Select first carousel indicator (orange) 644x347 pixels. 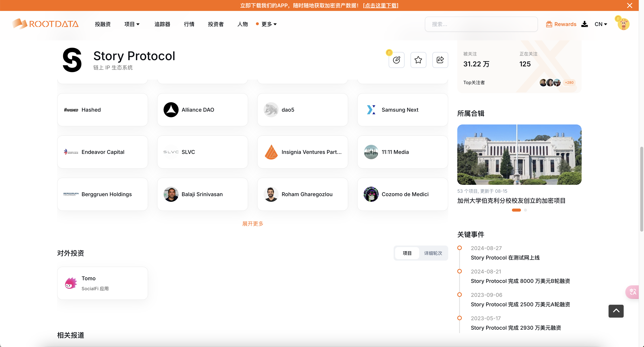(516, 210)
